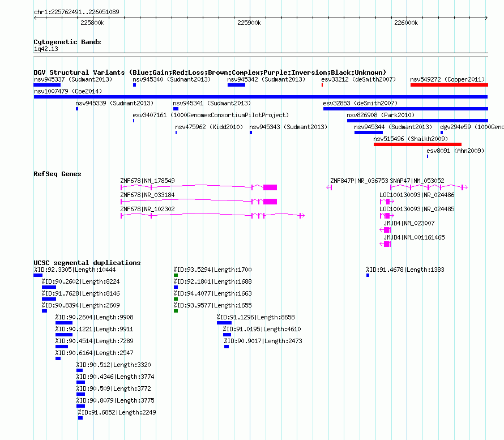
Task: Open the esv33212 (deSmith2007) variant
Action: click(x=358, y=79)
